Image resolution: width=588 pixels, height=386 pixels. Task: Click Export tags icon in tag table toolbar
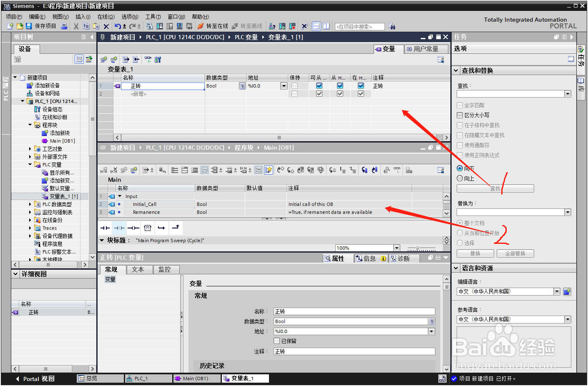tap(126, 60)
